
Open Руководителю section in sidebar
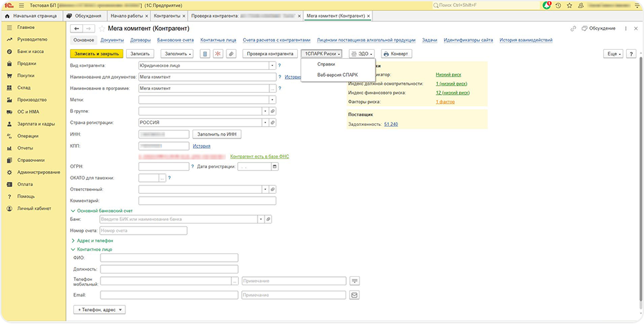pyautogui.click(x=32, y=39)
